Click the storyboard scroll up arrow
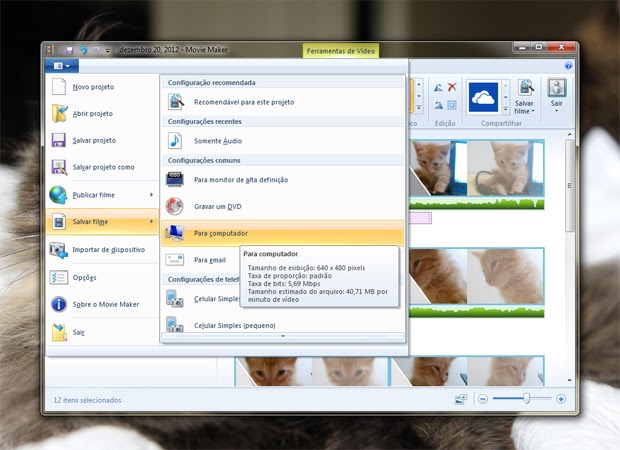 tap(570, 134)
